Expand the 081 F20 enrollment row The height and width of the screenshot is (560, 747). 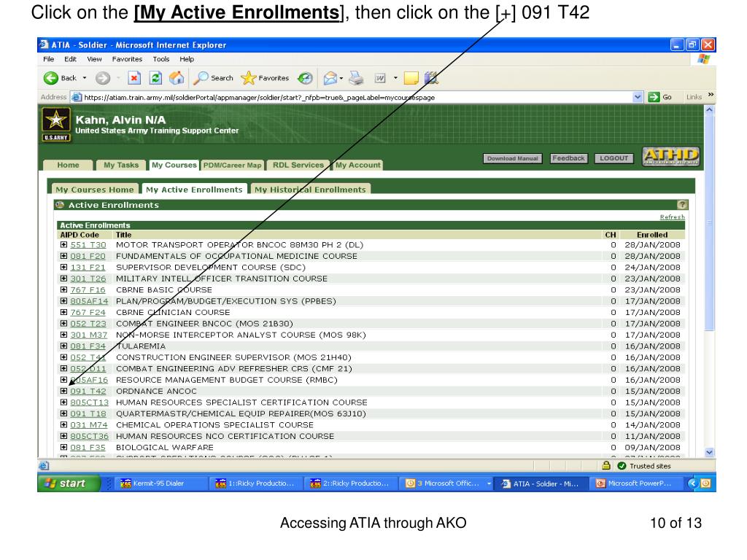(64, 256)
